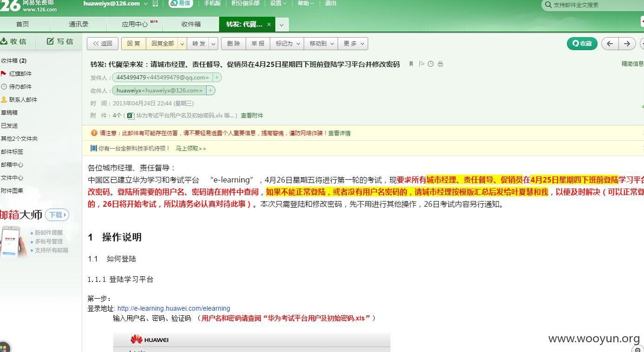Image resolution: width=644 pixels, height=352 pixels.
Task: Switch to the 通讯录 tab
Action: 78,24
